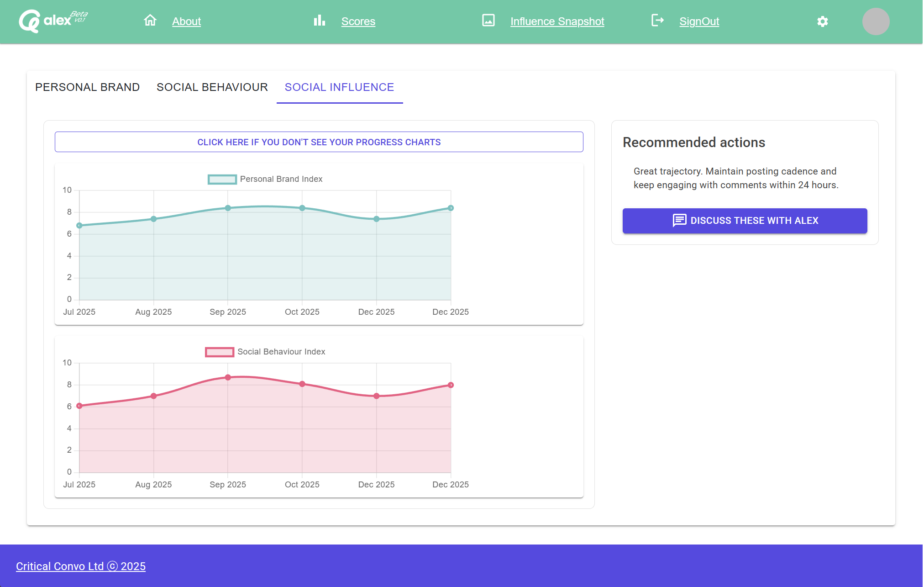This screenshot has width=924, height=587.
Task: Switch to the Social Behaviour tab
Action: pos(212,87)
